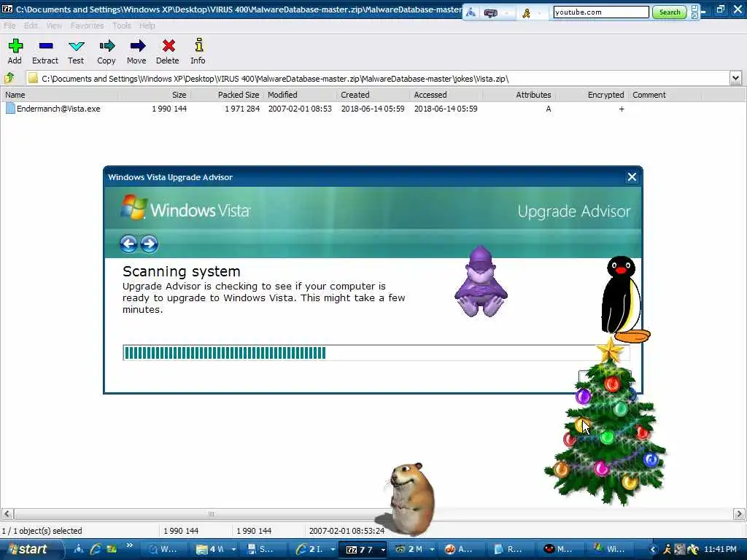Click the AIM running man toolbar icon
This screenshot has width=747, height=560.
[x=527, y=13]
